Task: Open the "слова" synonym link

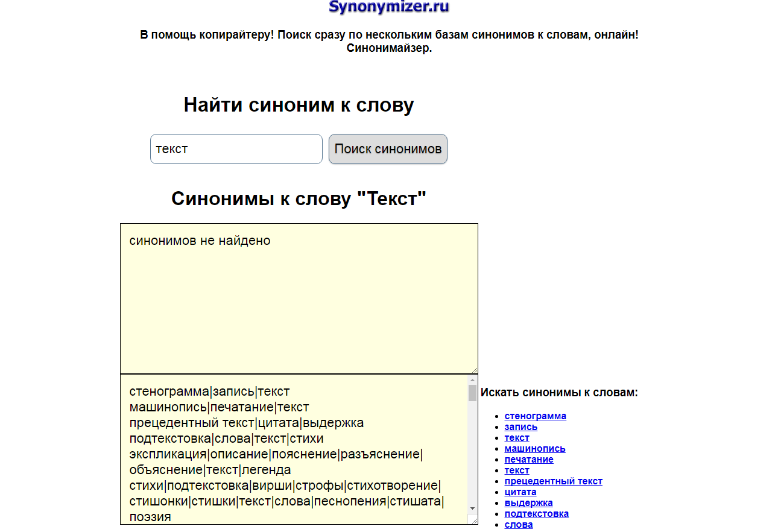Action: tap(517, 524)
